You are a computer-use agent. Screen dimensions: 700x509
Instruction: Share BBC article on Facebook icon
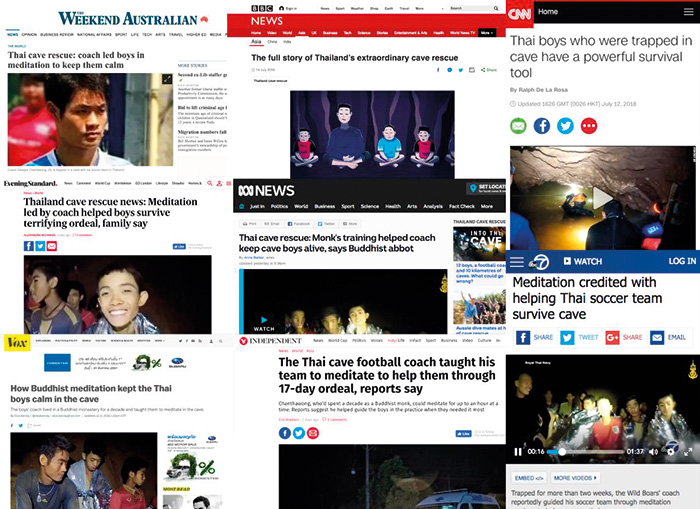point(438,70)
